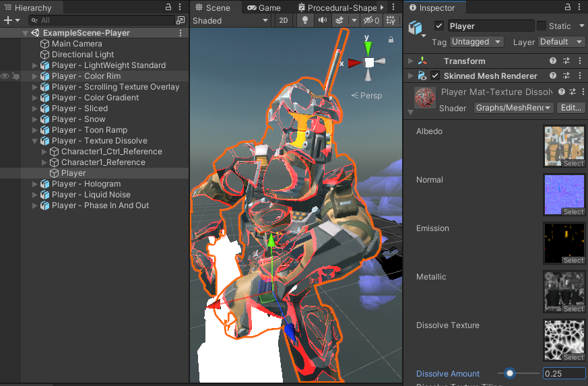
Task: Toggle scene lighting bulb icon
Action: (x=305, y=20)
